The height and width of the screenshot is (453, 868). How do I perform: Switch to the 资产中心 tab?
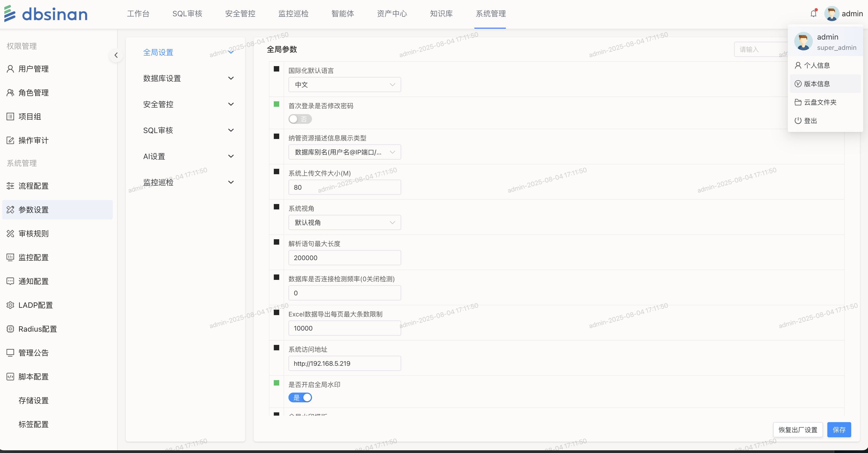pos(391,14)
